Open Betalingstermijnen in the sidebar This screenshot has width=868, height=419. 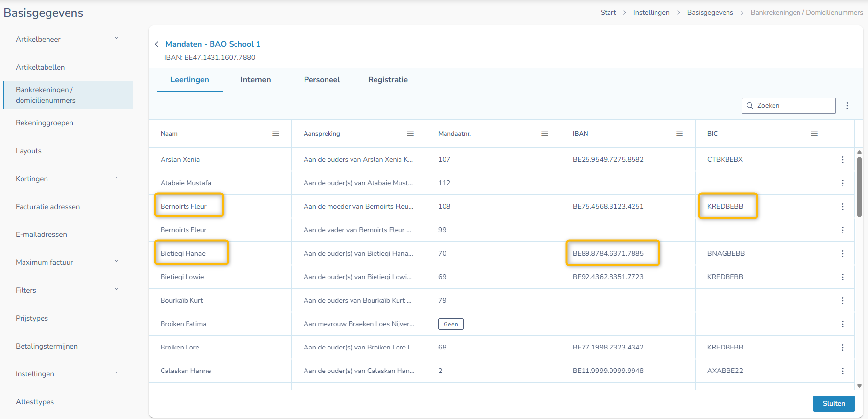pos(47,346)
